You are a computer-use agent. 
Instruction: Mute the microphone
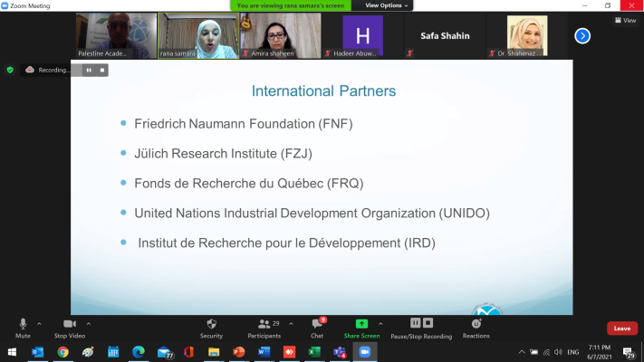(23, 327)
